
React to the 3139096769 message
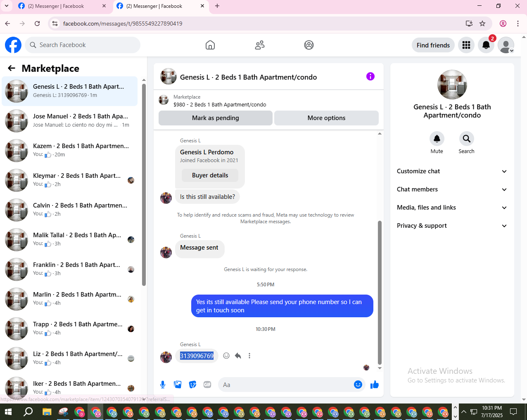[226, 356]
